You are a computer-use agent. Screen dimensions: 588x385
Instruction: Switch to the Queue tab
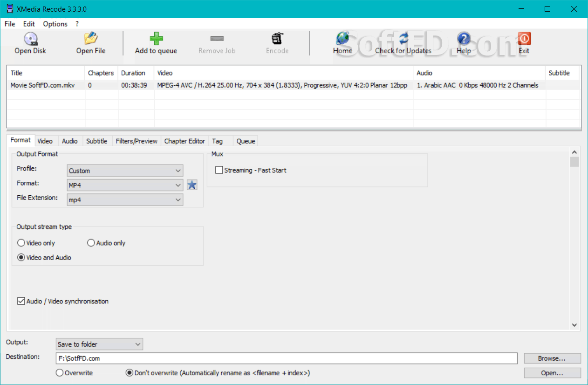point(246,141)
